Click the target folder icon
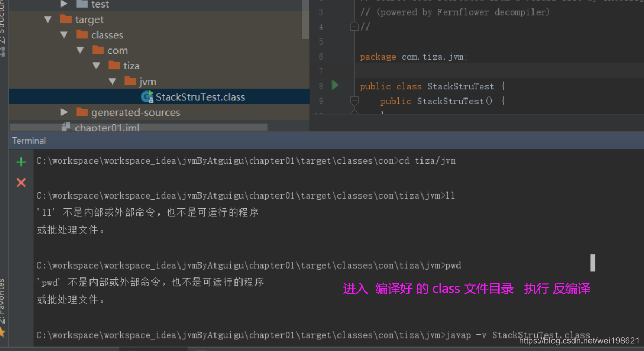Image resolution: width=644 pixels, height=351 pixels. [66, 19]
